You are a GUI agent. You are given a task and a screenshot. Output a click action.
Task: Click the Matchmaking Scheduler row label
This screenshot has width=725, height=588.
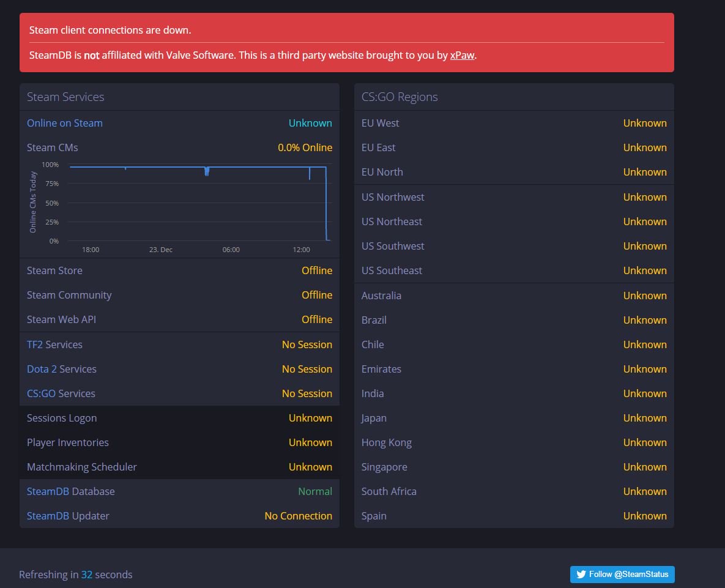(x=82, y=467)
